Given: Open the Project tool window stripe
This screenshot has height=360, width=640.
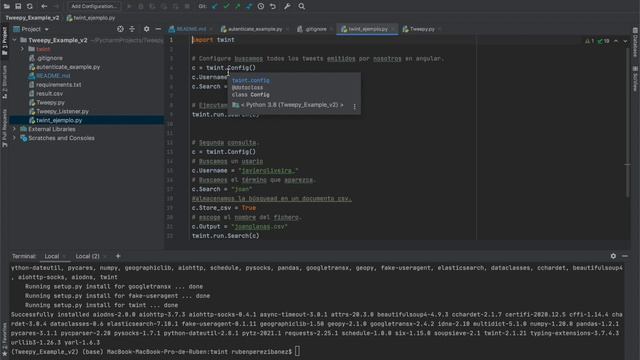Looking at the screenshot, I should [x=4, y=41].
